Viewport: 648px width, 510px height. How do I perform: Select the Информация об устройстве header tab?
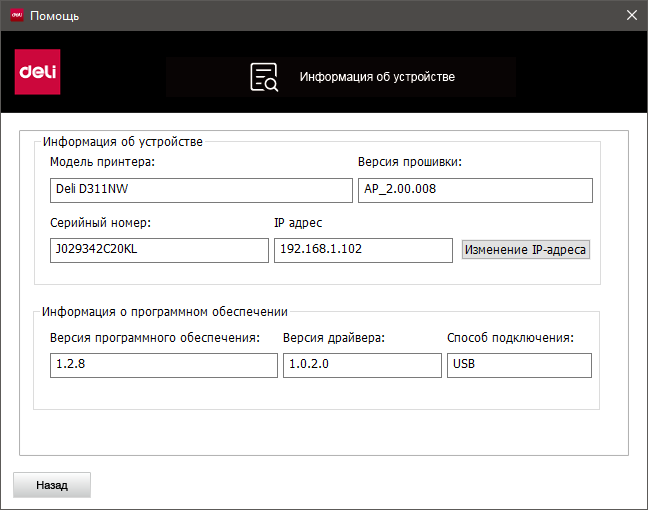click(341, 77)
